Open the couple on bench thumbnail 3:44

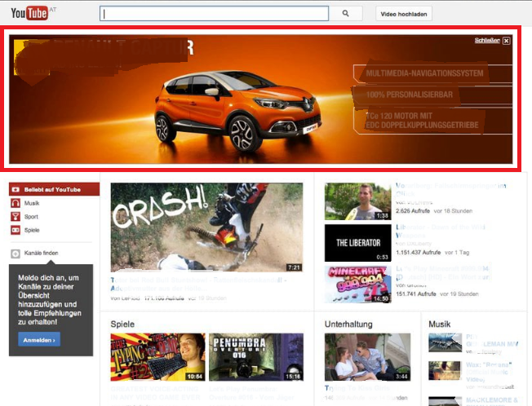[x=367, y=357]
